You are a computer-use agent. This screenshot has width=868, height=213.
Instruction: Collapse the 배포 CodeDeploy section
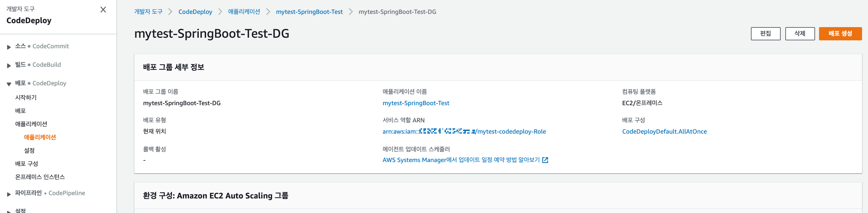pos(9,84)
